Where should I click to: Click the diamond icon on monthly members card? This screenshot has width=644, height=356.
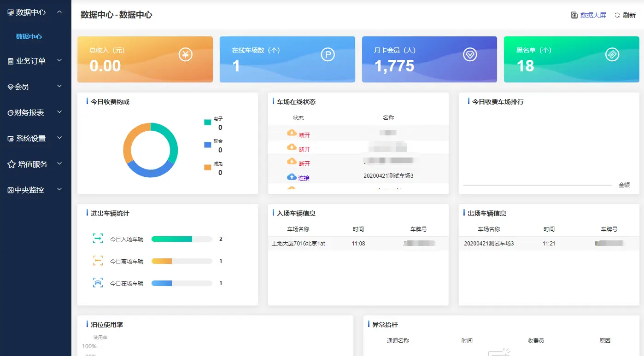[470, 55]
